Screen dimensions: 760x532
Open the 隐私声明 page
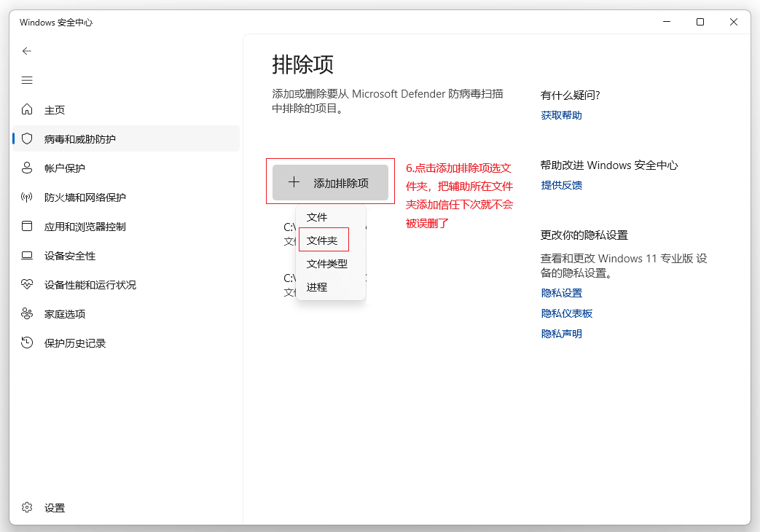pyautogui.click(x=561, y=333)
